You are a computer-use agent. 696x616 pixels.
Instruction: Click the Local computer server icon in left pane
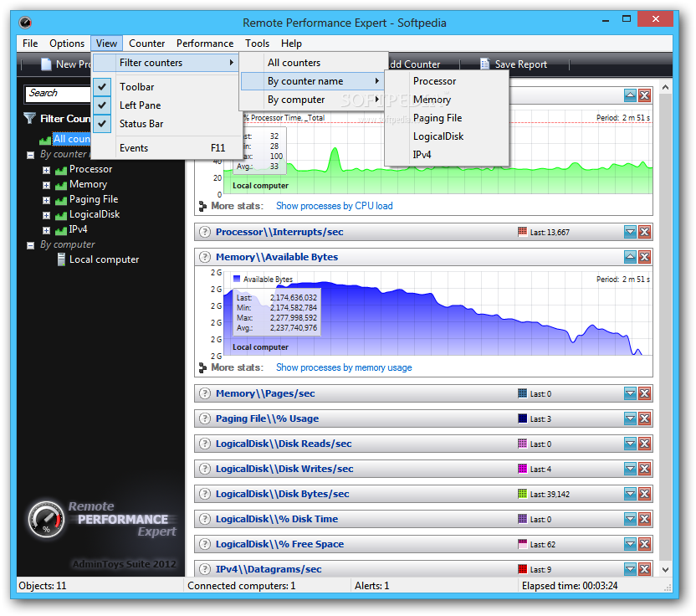[x=61, y=259]
